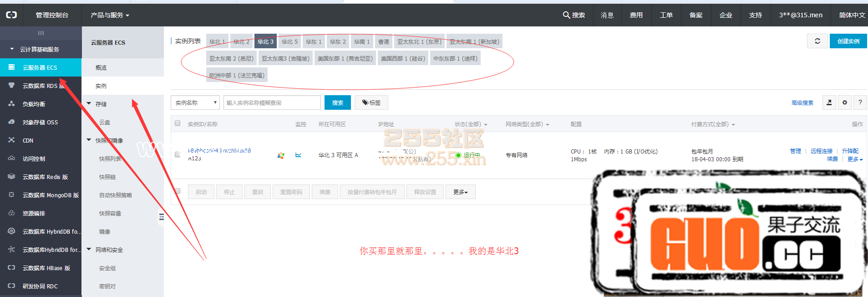The height and width of the screenshot is (297, 868).
Task: Click the question mark help icon
Action: (860, 102)
